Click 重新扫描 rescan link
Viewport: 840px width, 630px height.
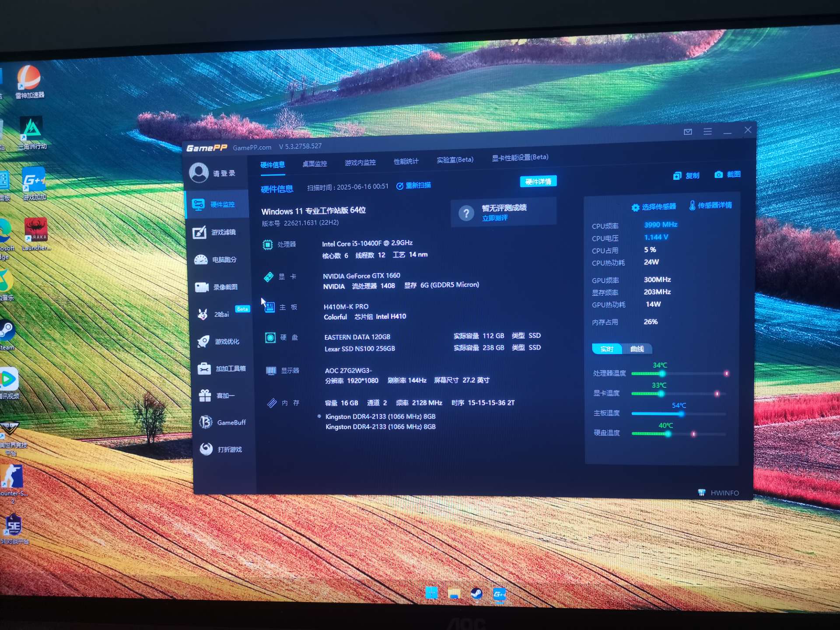pyautogui.click(x=414, y=185)
